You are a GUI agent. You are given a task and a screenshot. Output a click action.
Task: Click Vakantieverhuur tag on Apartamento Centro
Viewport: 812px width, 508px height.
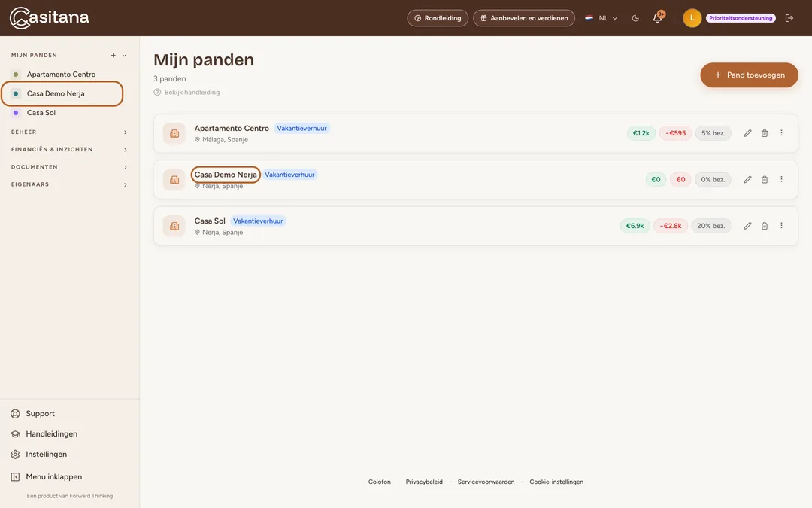[302, 128]
